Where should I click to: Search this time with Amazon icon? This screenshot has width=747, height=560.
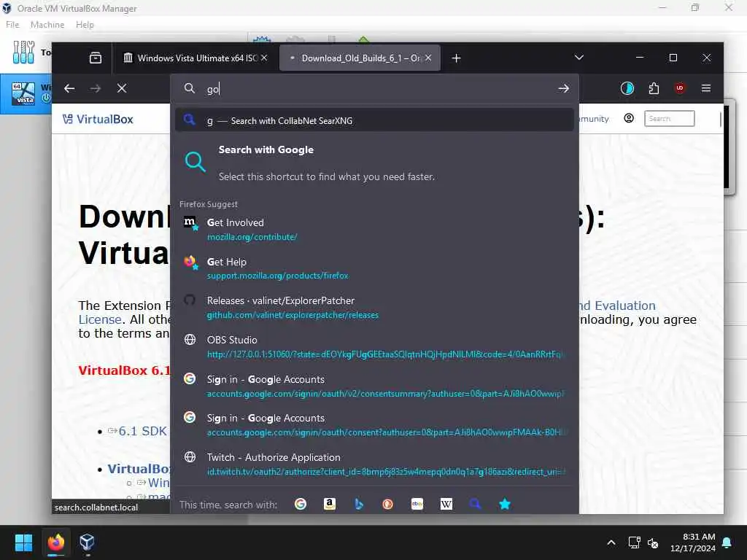[x=330, y=504]
